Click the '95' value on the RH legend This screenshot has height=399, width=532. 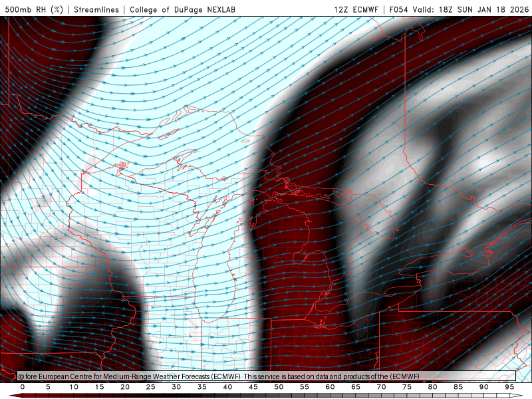[509, 387]
